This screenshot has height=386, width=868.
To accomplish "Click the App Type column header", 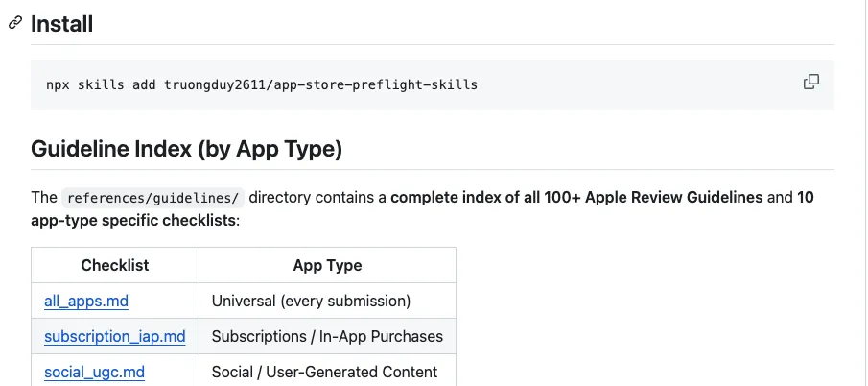I will (x=327, y=265).
